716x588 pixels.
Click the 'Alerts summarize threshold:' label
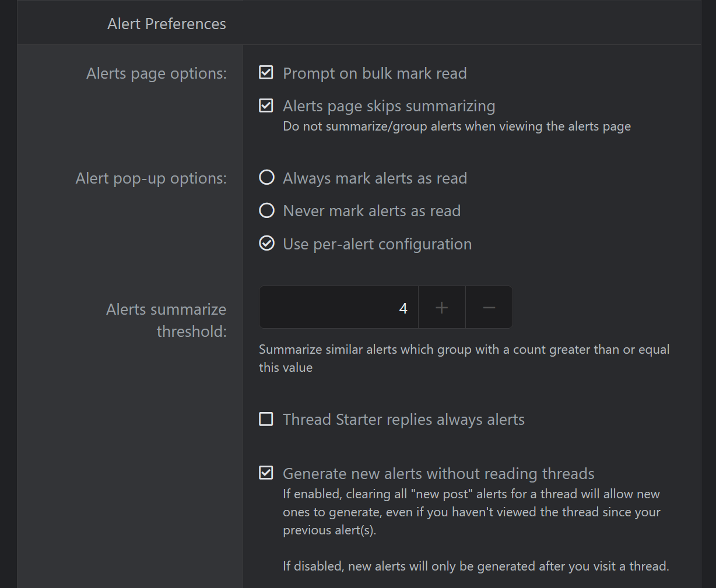coord(166,320)
